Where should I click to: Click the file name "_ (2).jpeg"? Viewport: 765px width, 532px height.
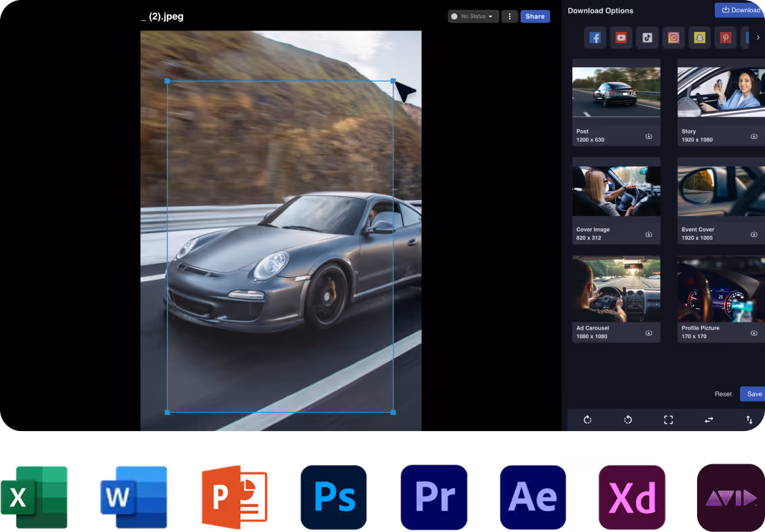[163, 16]
